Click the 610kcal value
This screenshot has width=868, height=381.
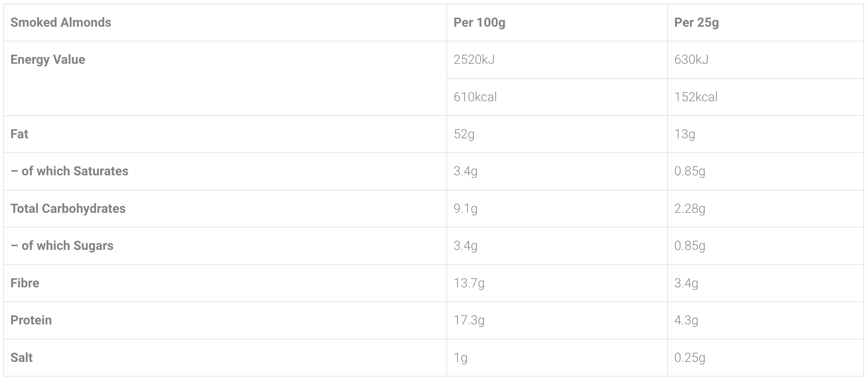pos(475,97)
